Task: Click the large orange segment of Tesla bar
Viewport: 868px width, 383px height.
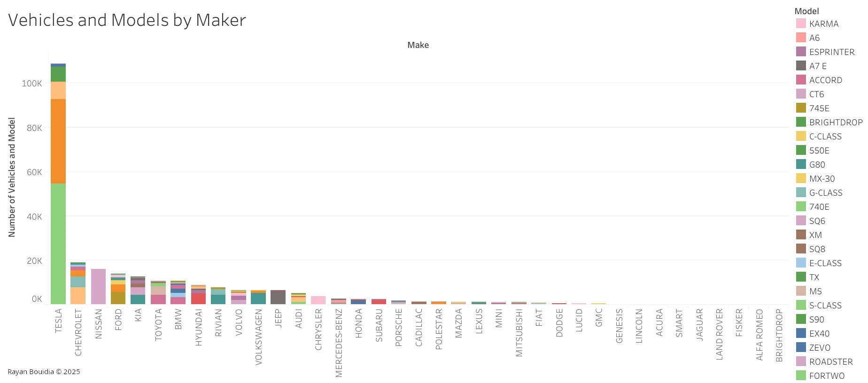Action: (x=58, y=141)
